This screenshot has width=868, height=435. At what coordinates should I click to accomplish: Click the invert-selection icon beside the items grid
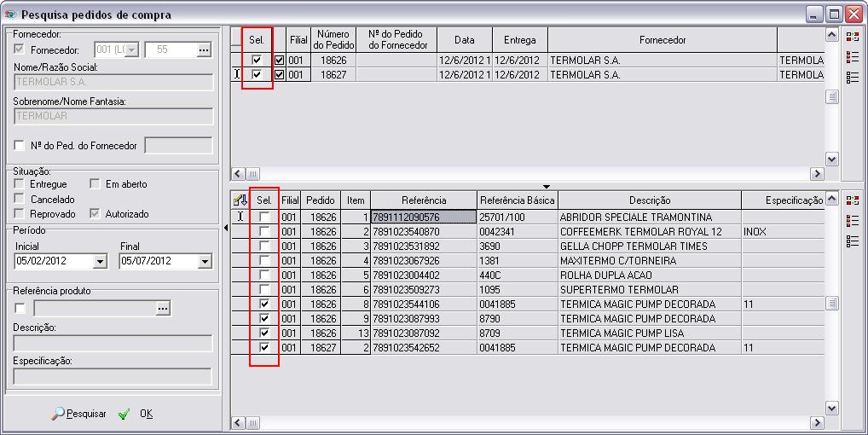click(852, 200)
